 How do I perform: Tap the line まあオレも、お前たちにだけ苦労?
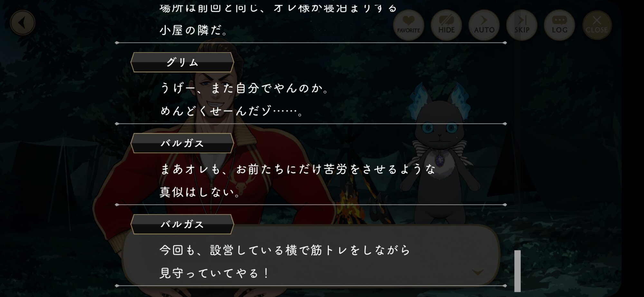click(298, 169)
